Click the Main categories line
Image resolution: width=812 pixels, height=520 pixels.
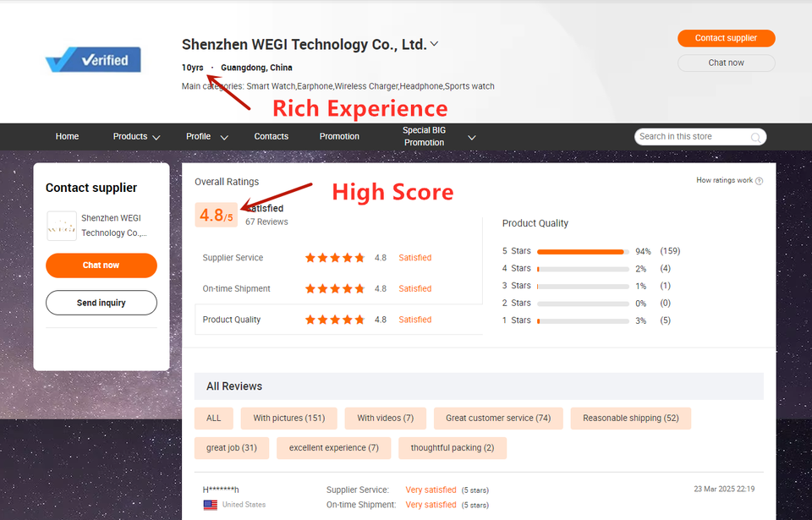coord(338,86)
